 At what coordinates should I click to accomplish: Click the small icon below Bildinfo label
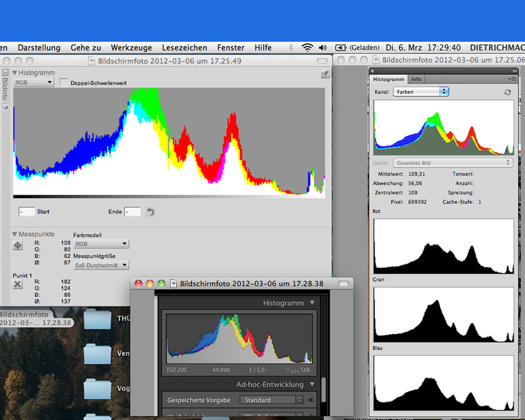point(5,106)
